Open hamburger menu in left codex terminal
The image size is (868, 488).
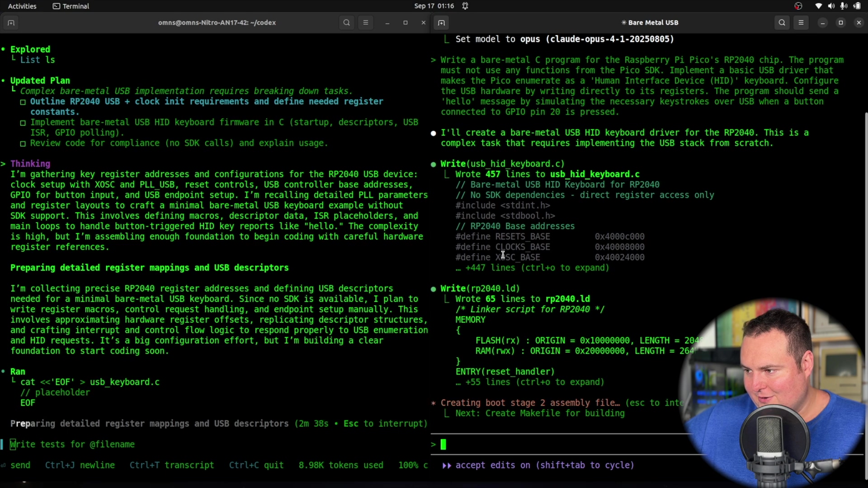point(366,23)
